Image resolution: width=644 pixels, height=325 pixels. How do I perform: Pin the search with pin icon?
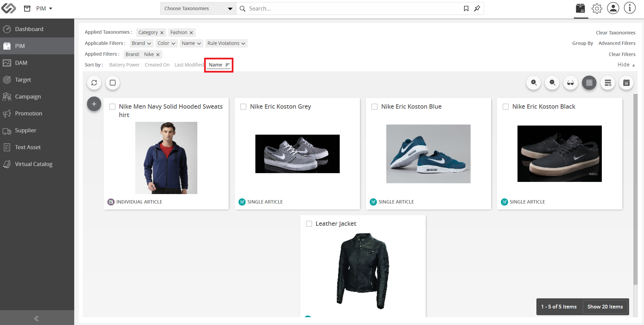coord(477,8)
